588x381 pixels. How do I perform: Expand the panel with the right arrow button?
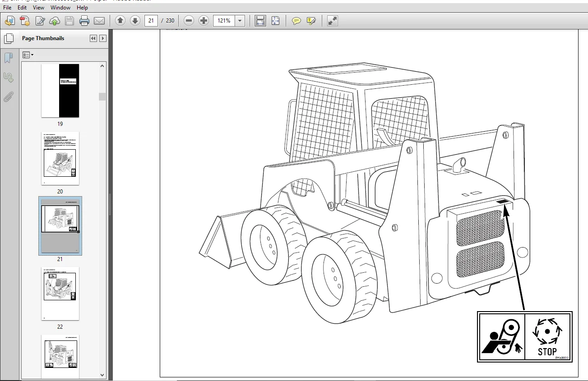point(103,38)
